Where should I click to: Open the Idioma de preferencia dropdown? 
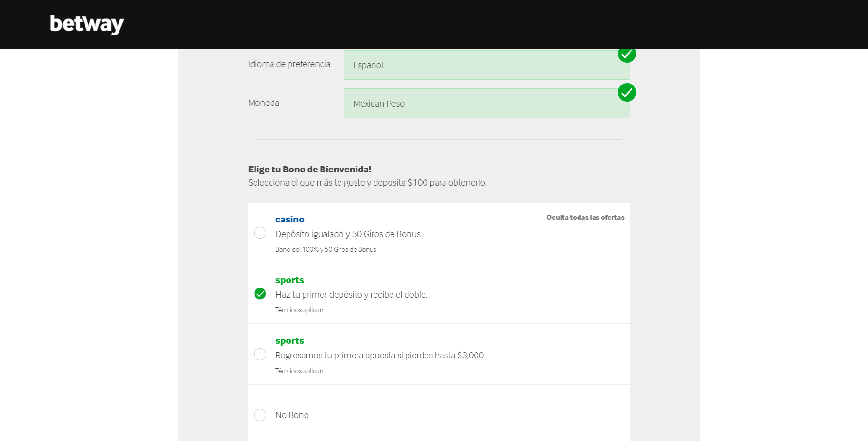[x=487, y=65]
